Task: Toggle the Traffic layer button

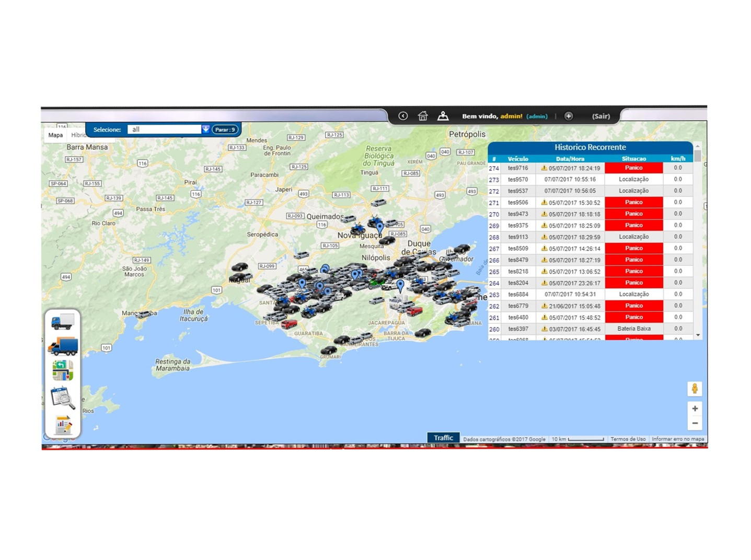Action: (443, 438)
